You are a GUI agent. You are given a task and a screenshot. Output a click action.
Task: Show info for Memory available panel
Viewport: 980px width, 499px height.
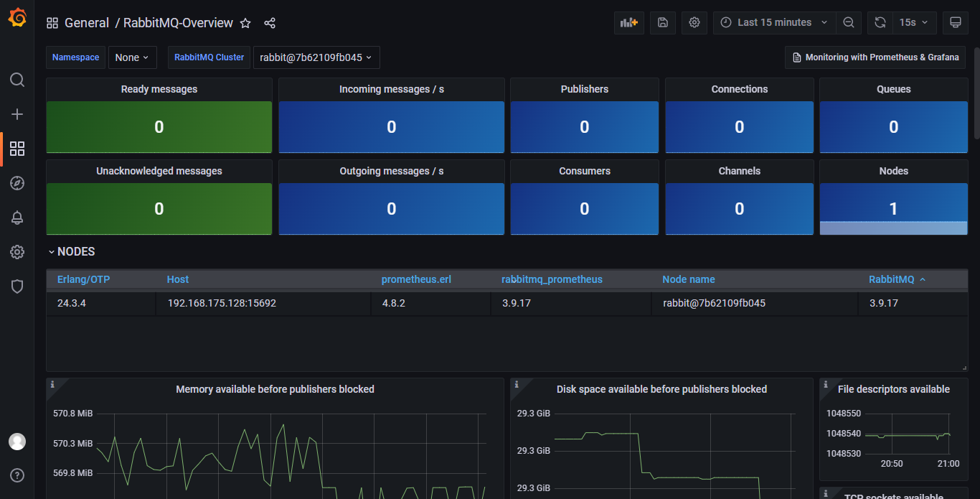(52, 385)
